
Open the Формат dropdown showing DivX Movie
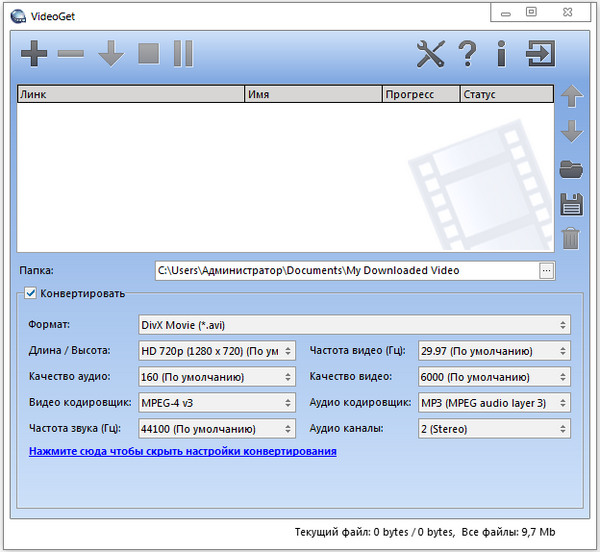click(x=353, y=325)
